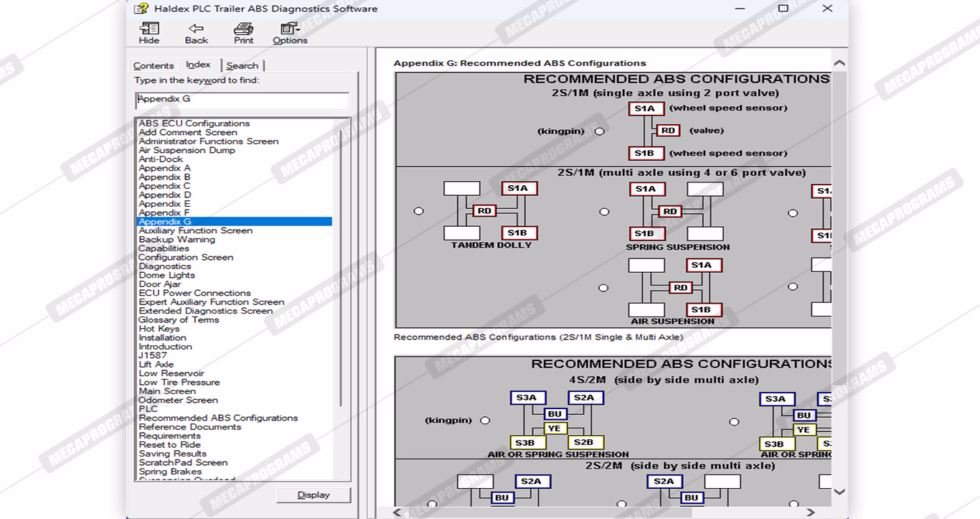980x519 pixels.
Task: Open the Options toolbar menu
Action: pyautogui.click(x=290, y=32)
